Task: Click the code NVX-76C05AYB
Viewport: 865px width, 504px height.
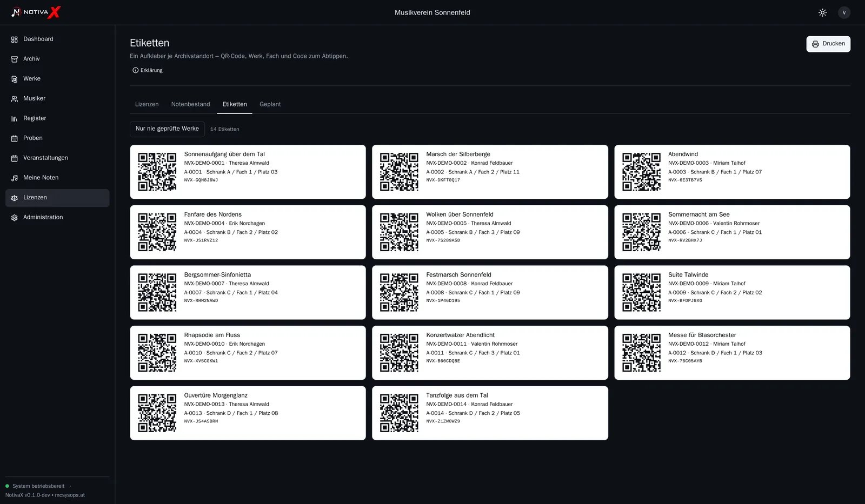Action: click(x=686, y=361)
